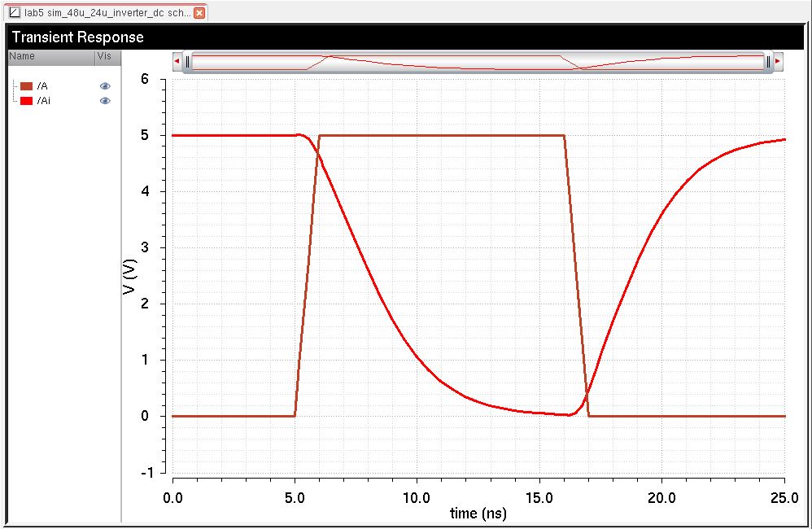Click the red /Ai color swatch

coord(26,101)
